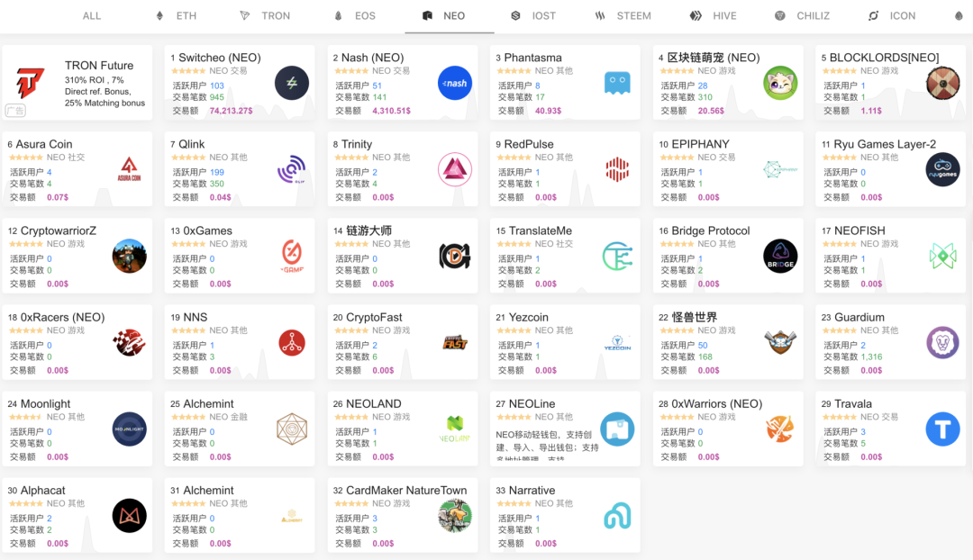Select the HIVE tab
Image resolution: width=973 pixels, height=560 pixels.
coord(713,16)
